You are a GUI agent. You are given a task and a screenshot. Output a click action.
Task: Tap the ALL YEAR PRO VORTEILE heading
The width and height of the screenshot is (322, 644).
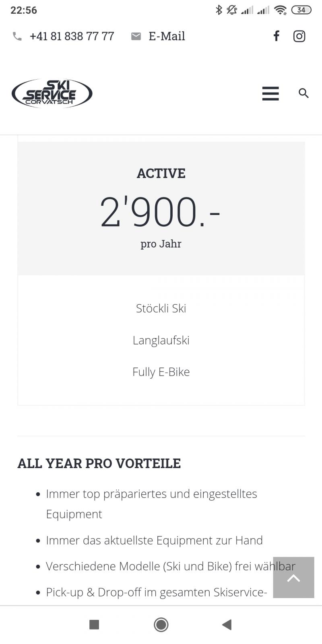click(x=99, y=463)
